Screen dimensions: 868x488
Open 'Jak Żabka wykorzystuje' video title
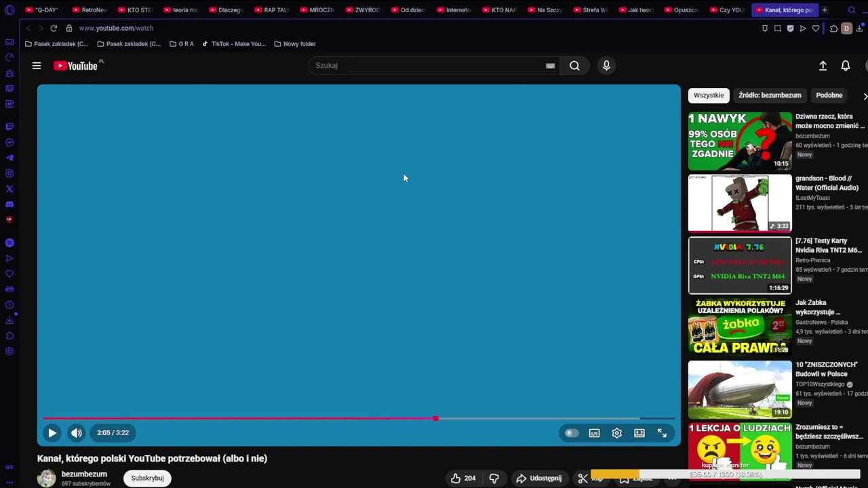[818, 307]
